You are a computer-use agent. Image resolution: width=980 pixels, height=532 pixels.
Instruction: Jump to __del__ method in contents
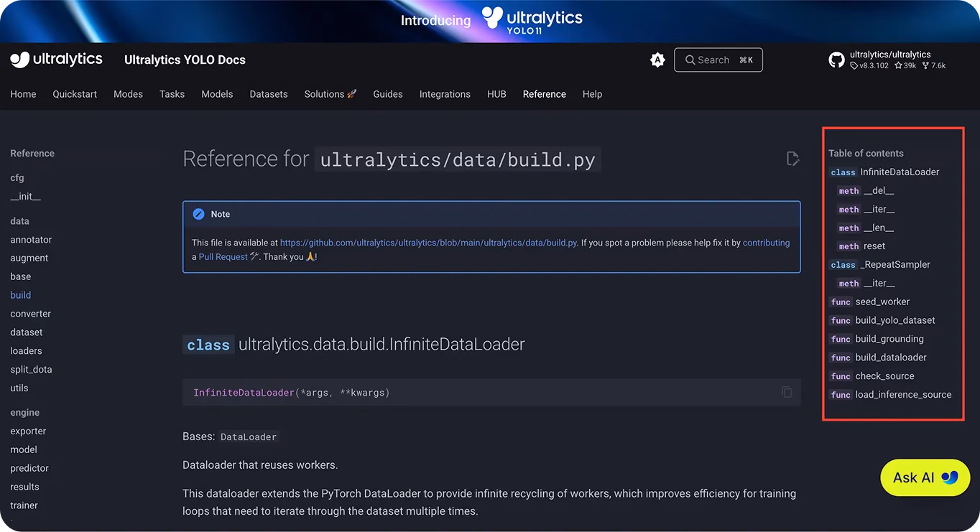point(866,191)
